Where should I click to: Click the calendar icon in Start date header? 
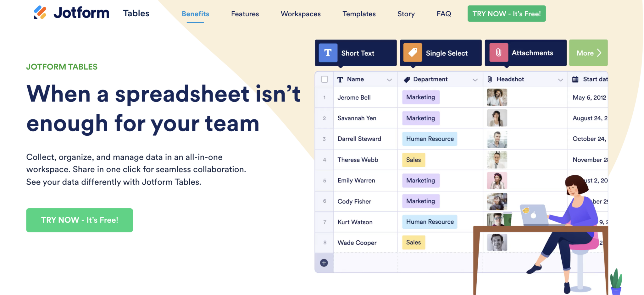pos(575,79)
